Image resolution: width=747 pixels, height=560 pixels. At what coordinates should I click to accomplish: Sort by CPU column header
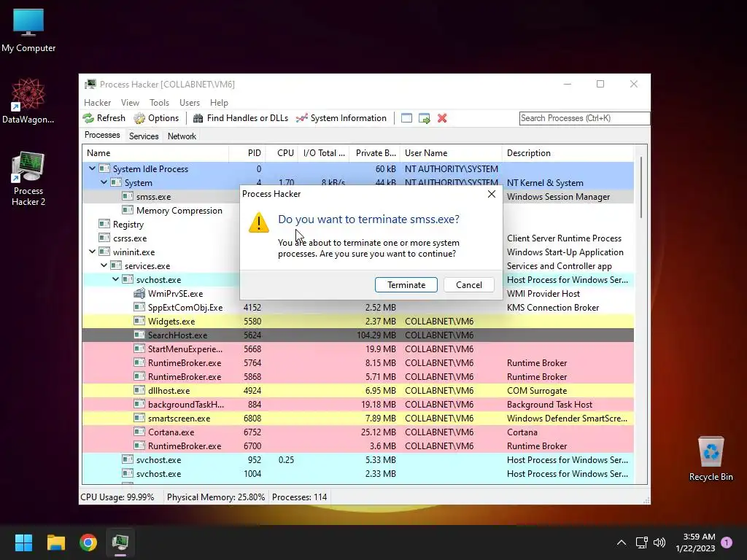pyautogui.click(x=282, y=153)
